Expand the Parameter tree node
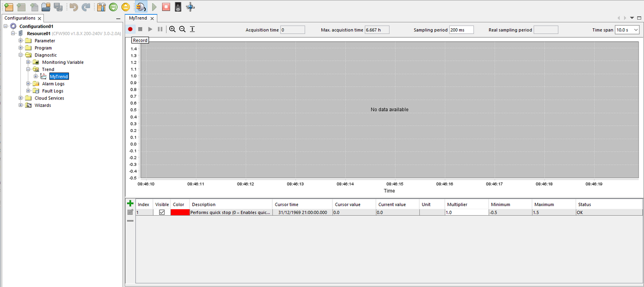 20,40
